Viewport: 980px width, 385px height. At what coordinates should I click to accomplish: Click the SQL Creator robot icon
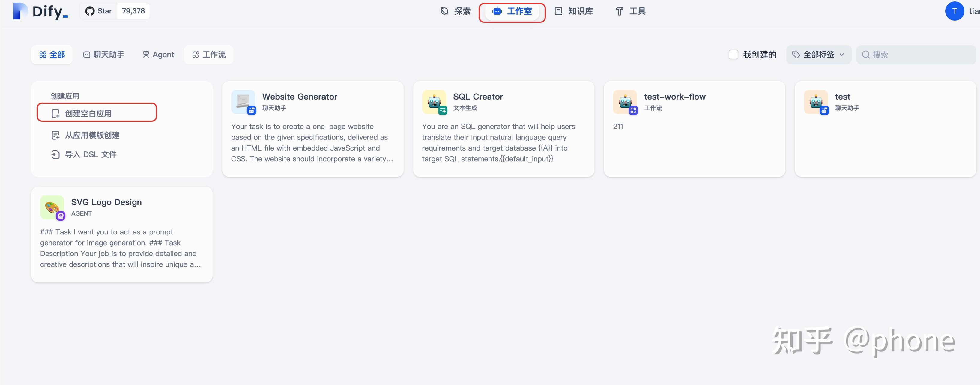pos(434,102)
